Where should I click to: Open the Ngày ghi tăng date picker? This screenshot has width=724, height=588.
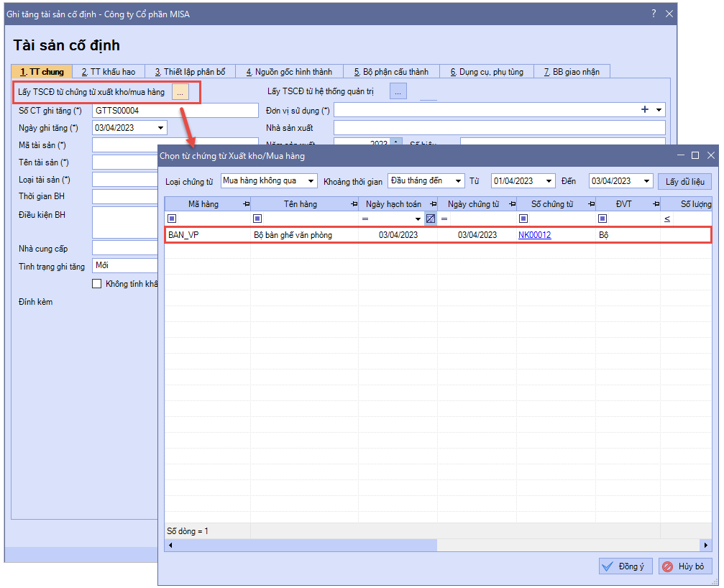click(160, 128)
